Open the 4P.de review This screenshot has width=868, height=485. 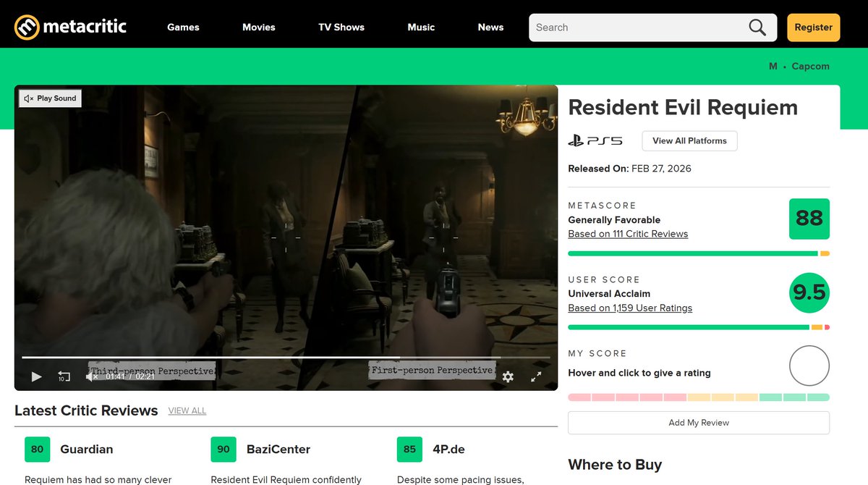(448, 449)
